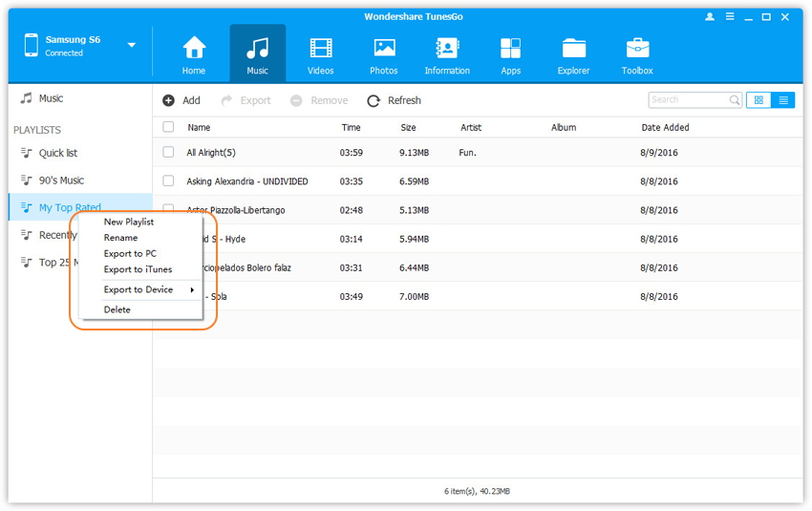
Task: Sort by the Date Added column header
Action: [x=665, y=127]
